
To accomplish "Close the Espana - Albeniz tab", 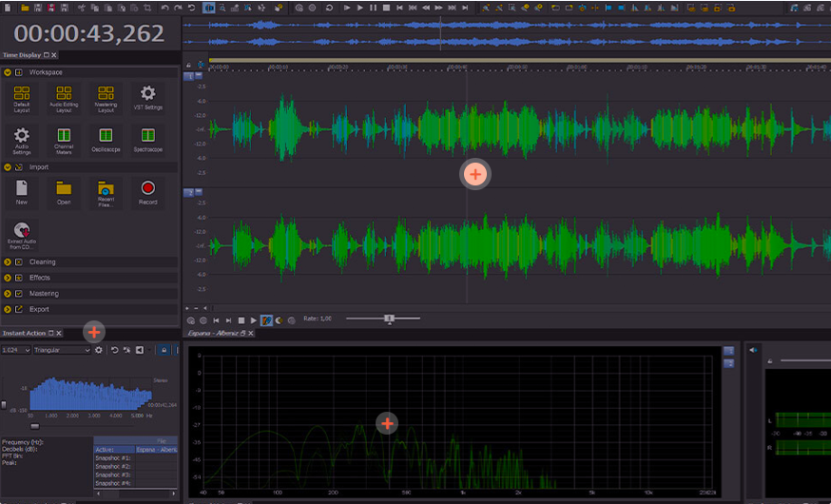I will tap(251, 333).
